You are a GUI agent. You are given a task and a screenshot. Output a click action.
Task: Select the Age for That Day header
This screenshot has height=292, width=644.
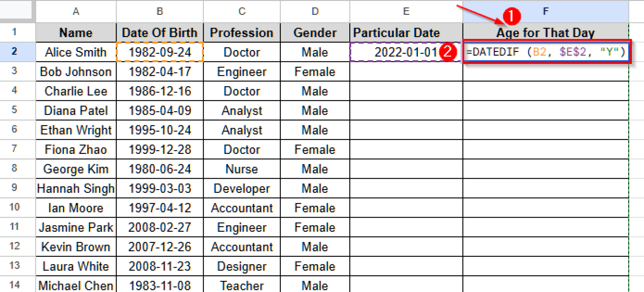tap(546, 33)
